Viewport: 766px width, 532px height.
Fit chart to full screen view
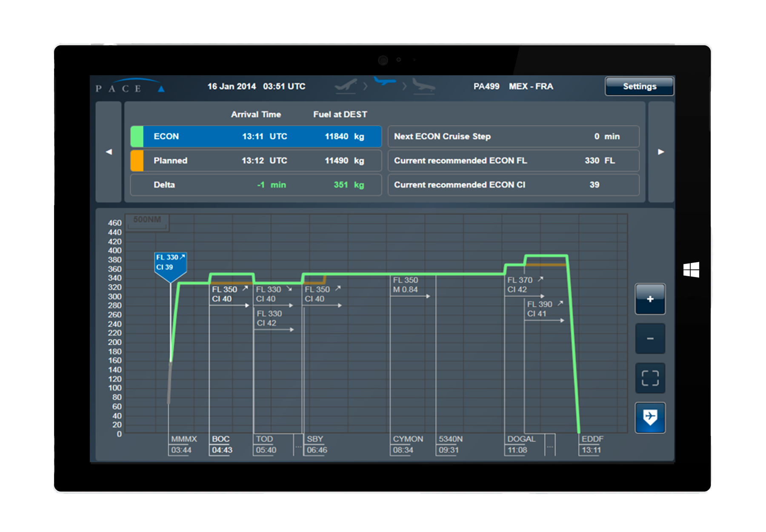click(650, 378)
